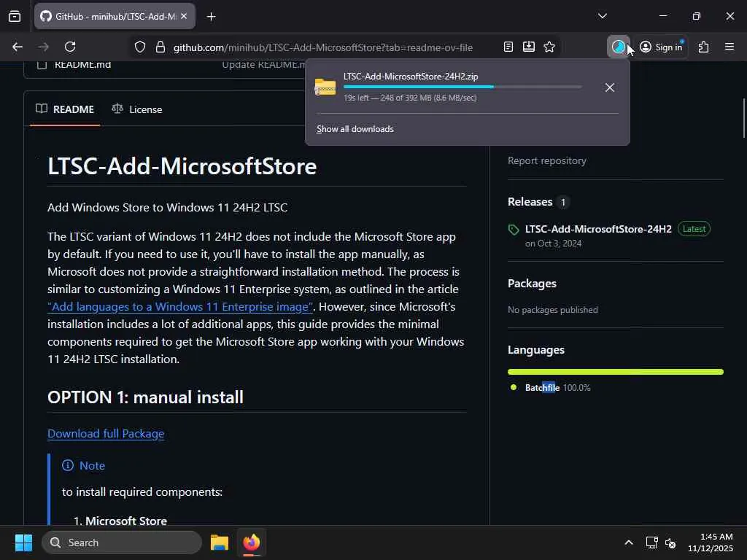
Task: Open the network tray icon
Action: coord(651,542)
